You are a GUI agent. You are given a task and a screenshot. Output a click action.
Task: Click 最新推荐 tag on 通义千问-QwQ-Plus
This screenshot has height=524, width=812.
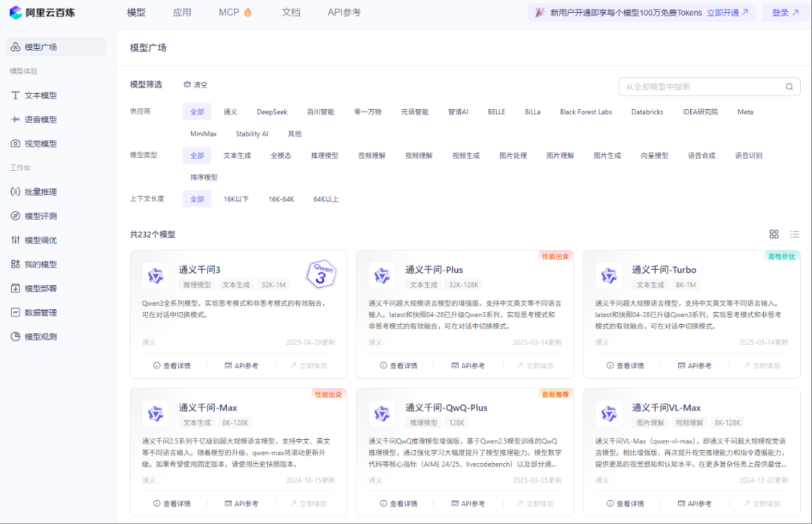(x=555, y=394)
